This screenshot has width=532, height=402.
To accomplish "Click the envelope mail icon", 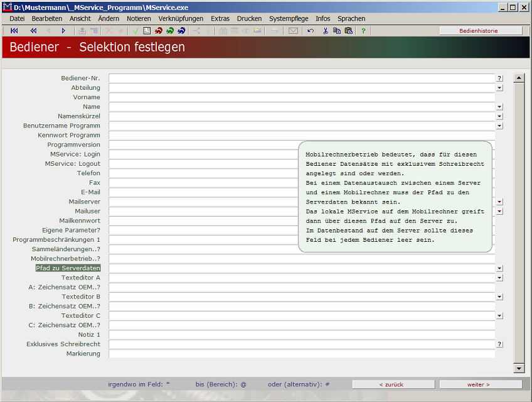I will [x=293, y=31].
